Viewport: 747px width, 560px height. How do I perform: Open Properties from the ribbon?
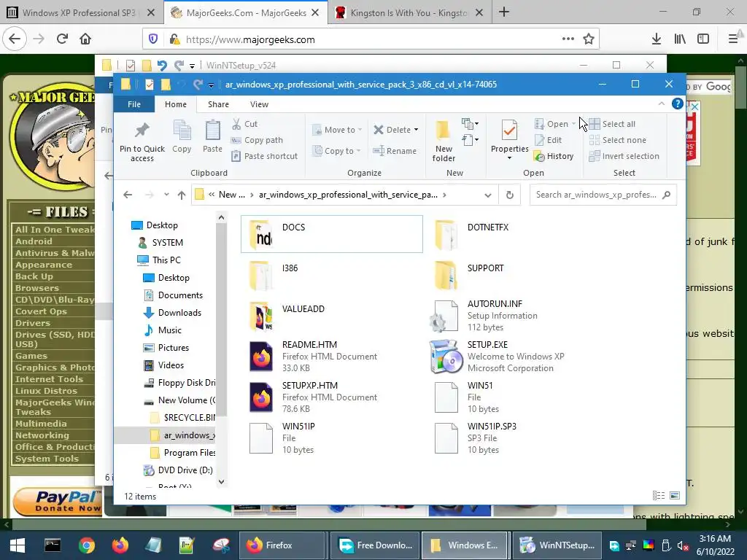pos(509,136)
